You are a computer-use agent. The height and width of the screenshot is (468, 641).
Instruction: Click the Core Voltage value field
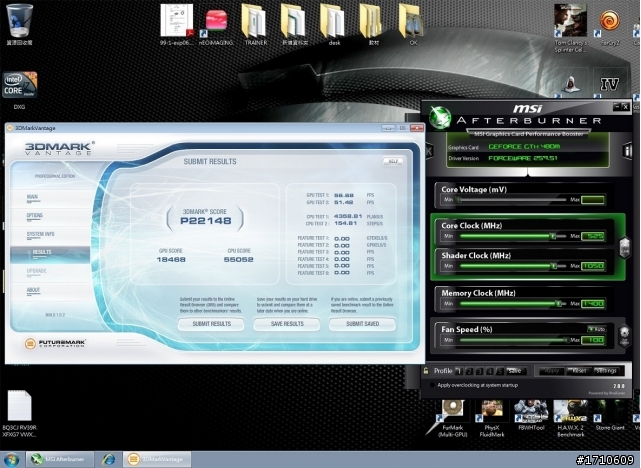click(593, 200)
